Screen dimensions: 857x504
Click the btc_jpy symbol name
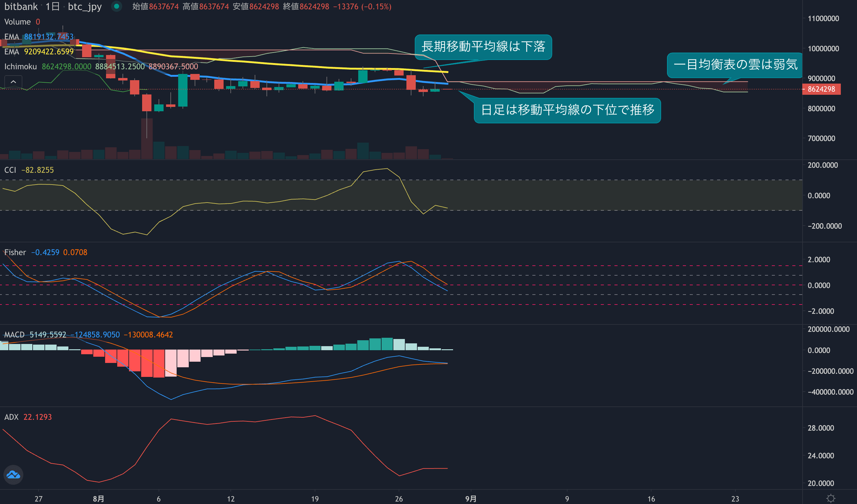point(85,7)
